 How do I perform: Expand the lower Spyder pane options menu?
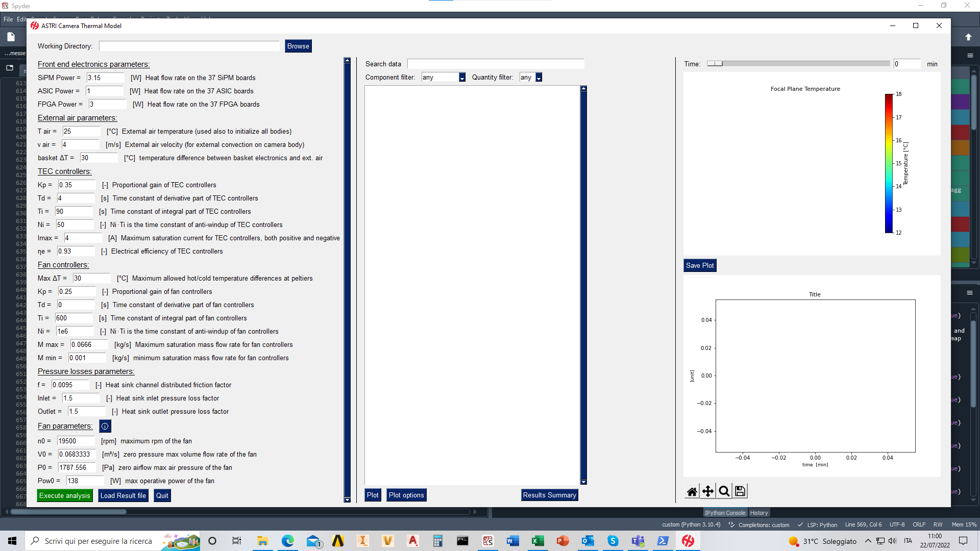coord(969,293)
